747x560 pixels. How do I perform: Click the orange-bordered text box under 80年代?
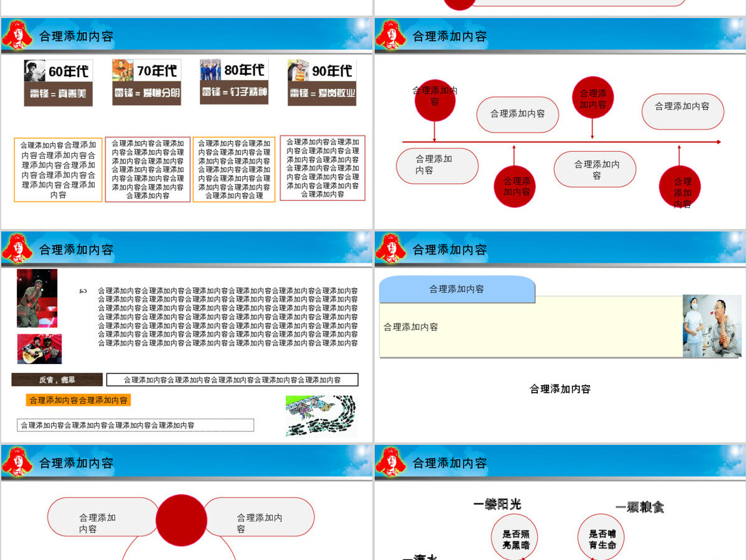click(x=234, y=169)
